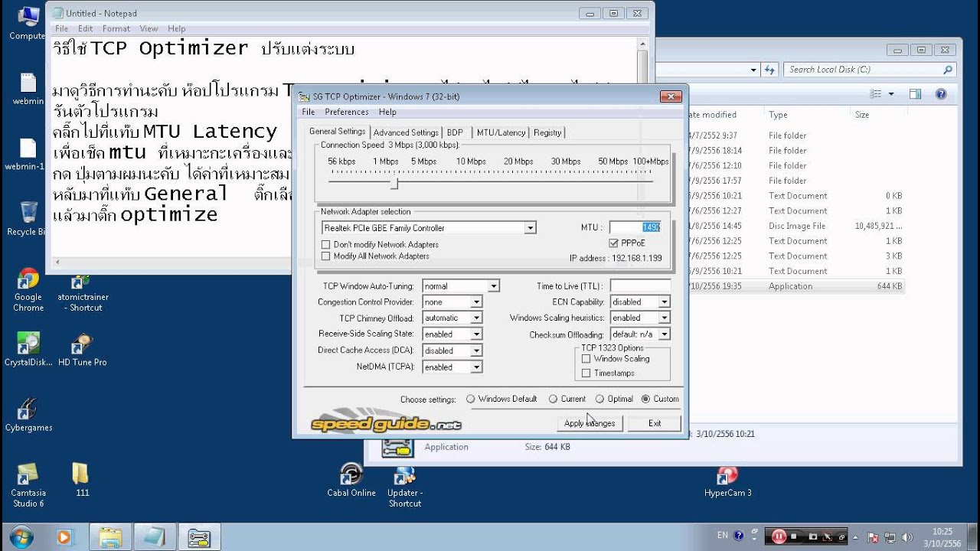This screenshot has width=980, height=551.
Task: Switch to Windows Explorer in the taskbar
Action: tap(110, 536)
